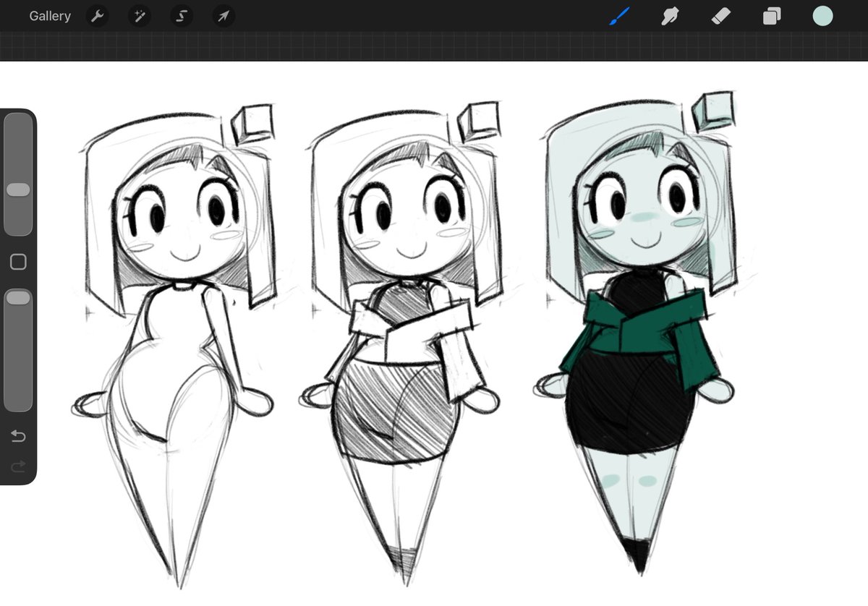The image size is (868, 606).
Task: Tap the square modify button in the sidebar
Action: point(18,262)
